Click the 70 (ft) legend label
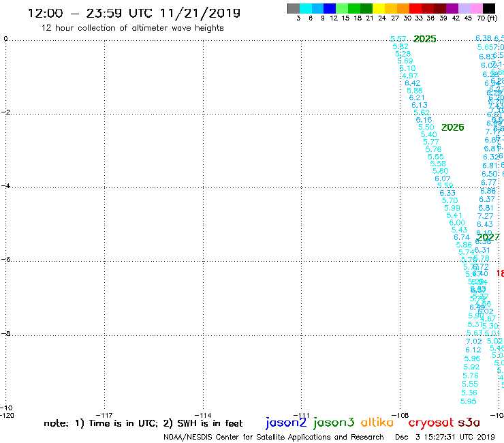The width and height of the screenshot is (504, 443). (487, 18)
